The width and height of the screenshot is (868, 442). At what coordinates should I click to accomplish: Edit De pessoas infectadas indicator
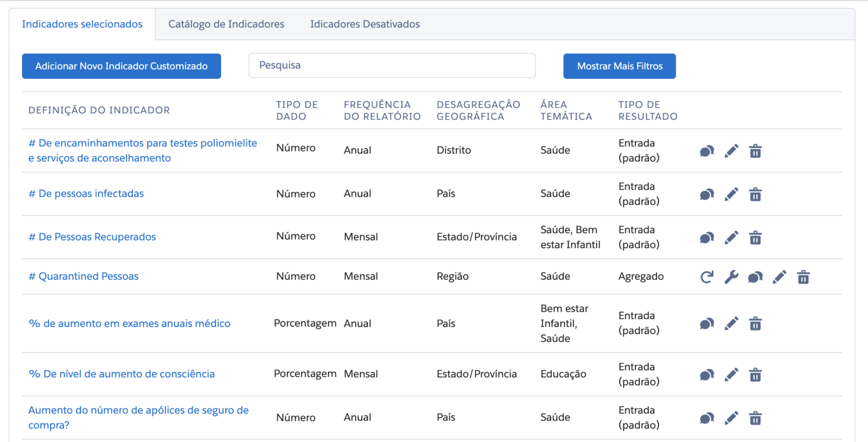731,194
